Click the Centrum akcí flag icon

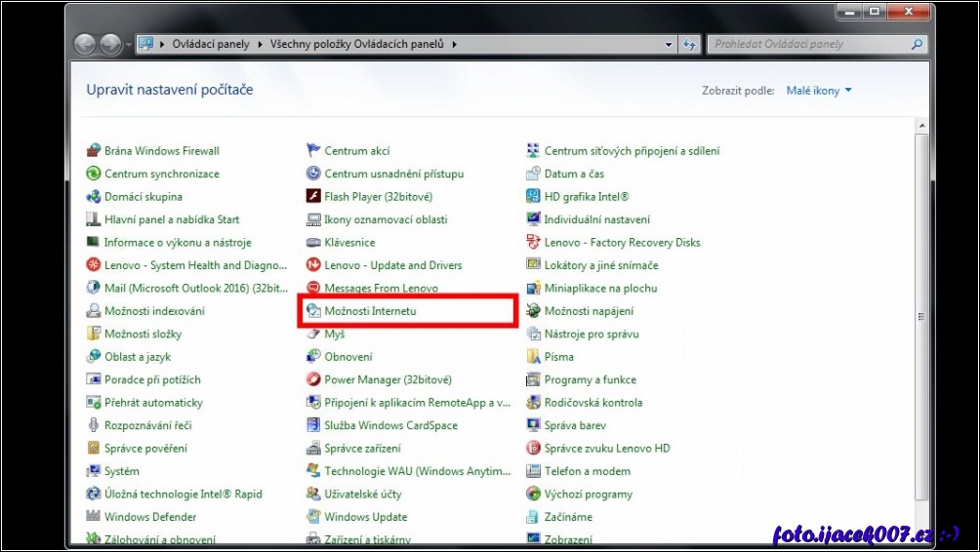tap(313, 151)
